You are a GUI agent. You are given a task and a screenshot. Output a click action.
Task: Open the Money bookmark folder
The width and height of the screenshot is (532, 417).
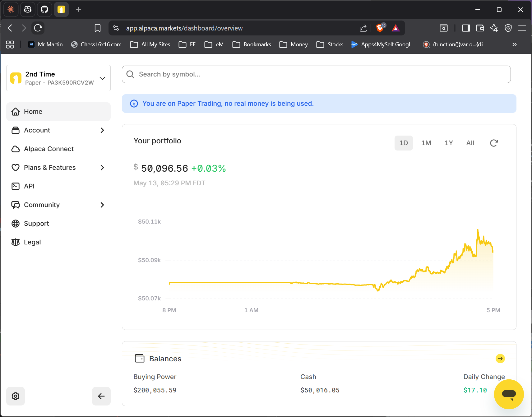click(x=294, y=44)
